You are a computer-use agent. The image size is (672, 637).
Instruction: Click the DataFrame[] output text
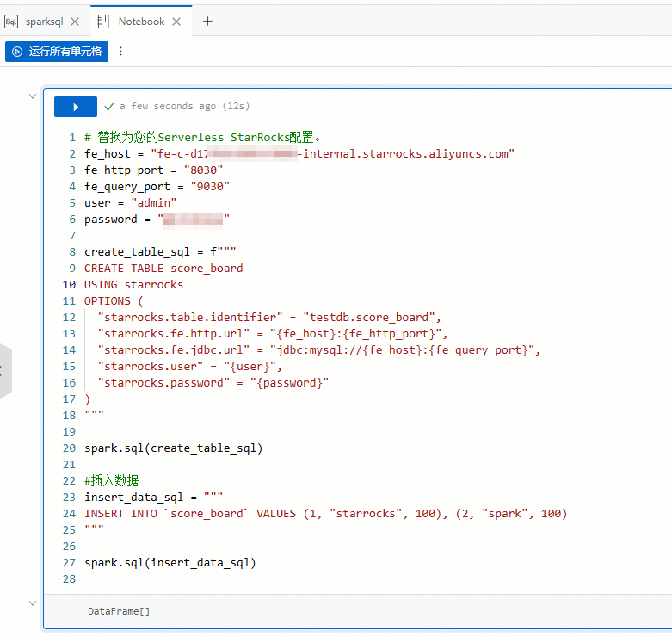click(119, 611)
